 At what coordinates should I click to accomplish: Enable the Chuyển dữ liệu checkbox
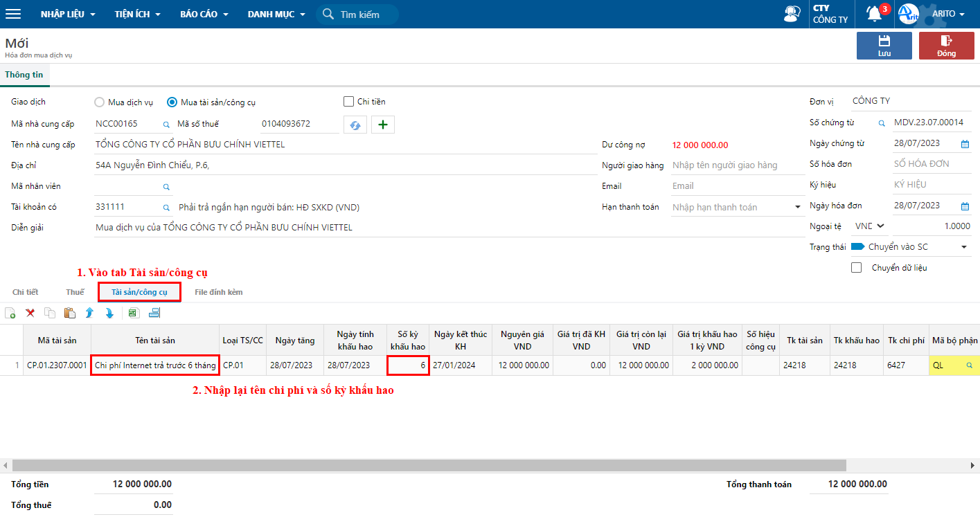(857, 268)
